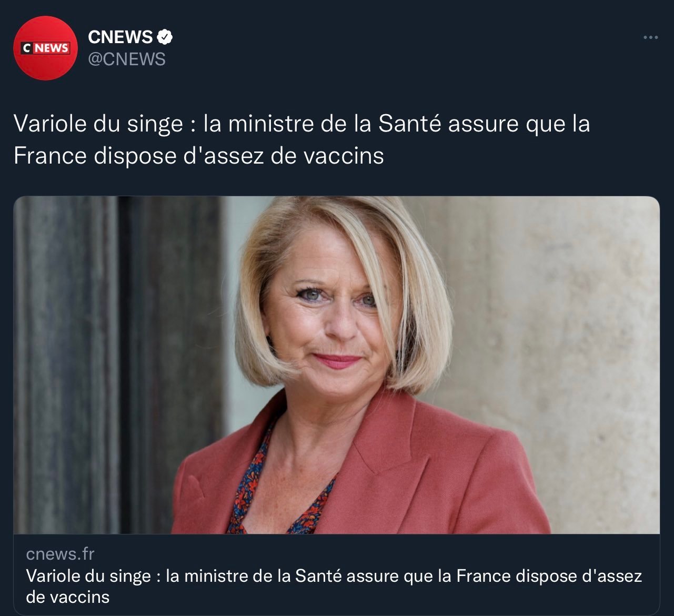Click the NEWS wordmark inside the avatar

(52, 48)
